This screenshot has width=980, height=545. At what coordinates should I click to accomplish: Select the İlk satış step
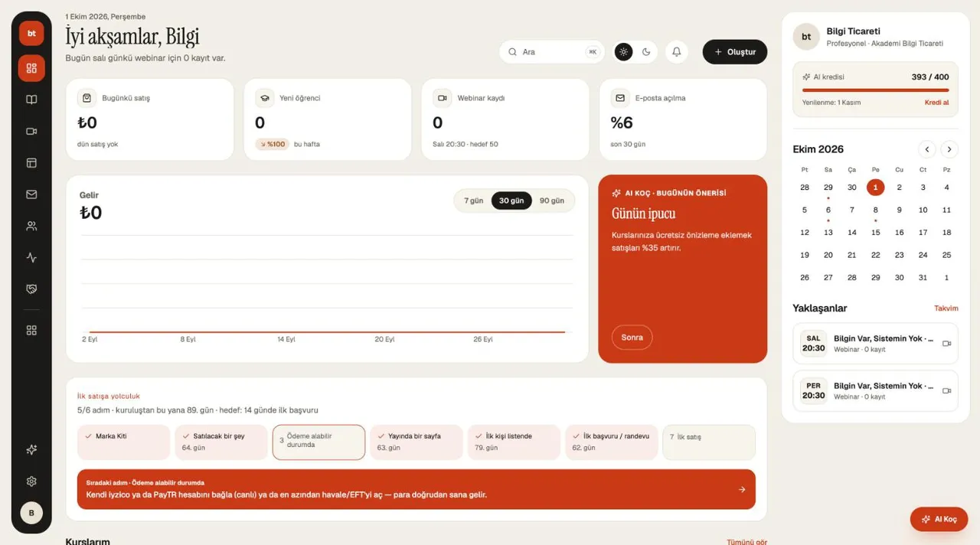tap(709, 442)
